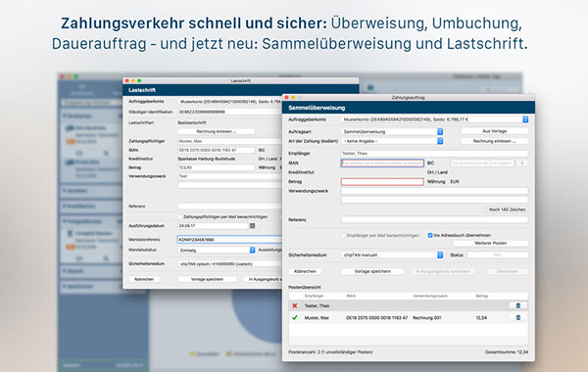Image resolution: width=588 pixels, height=372 pixels.
Task: Click the Verwendungszweck column header in Postenübersicht
Action: coord(430,296)
